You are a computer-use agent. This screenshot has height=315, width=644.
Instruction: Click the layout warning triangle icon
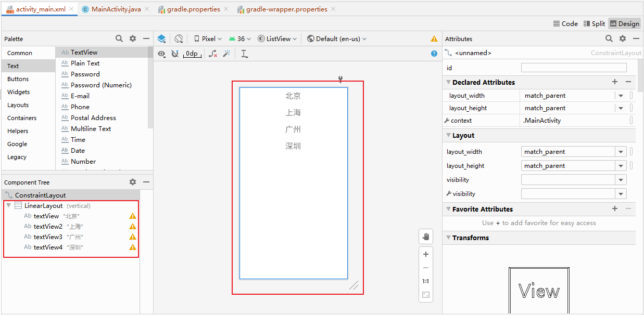434,38
